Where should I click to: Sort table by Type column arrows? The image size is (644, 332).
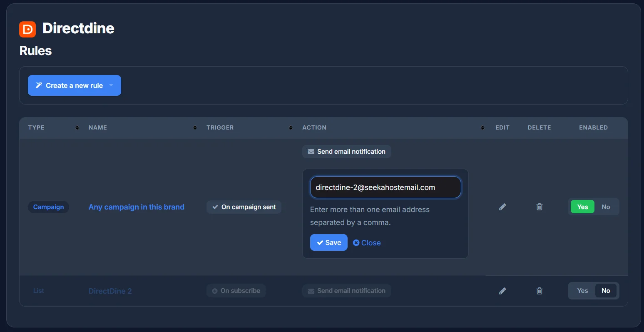pyautogui.click(x=77, y=128)
